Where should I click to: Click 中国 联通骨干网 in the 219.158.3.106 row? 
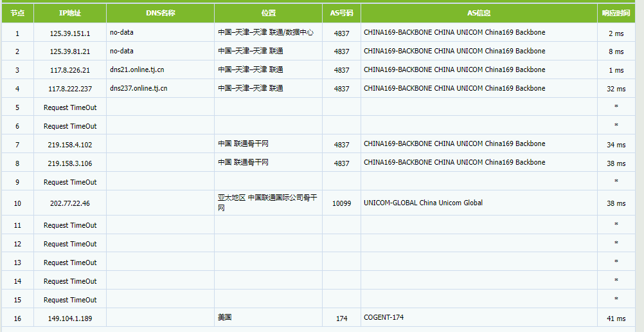point(243,163)
